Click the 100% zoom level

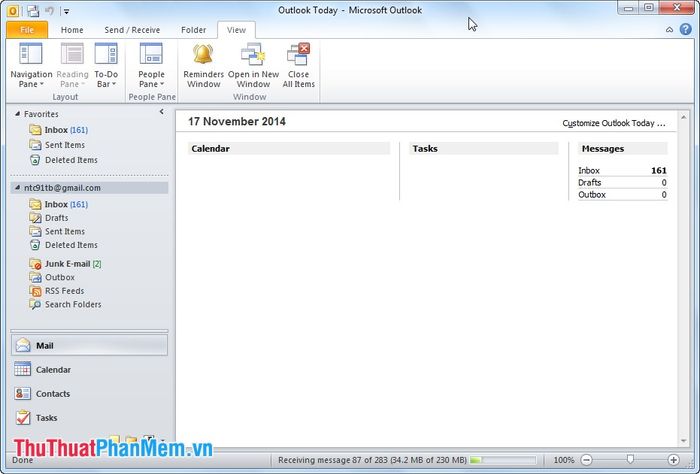click(x=564, y=460)
